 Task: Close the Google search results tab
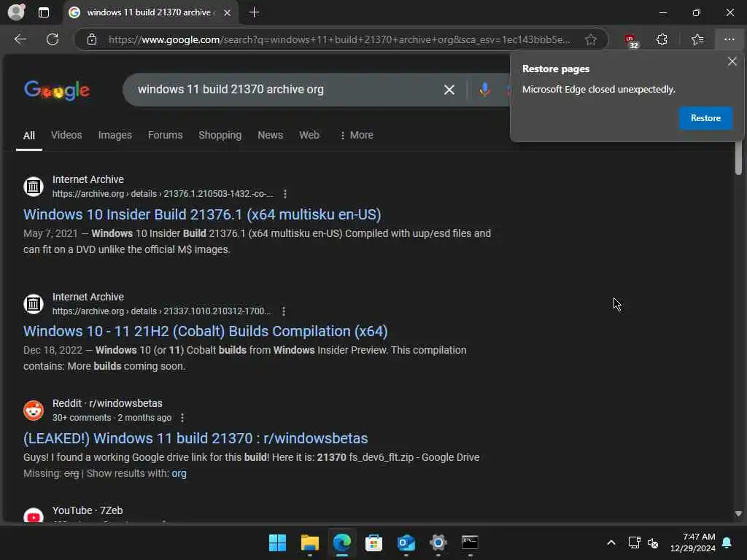pyautogui.click(x=228, y=12)
